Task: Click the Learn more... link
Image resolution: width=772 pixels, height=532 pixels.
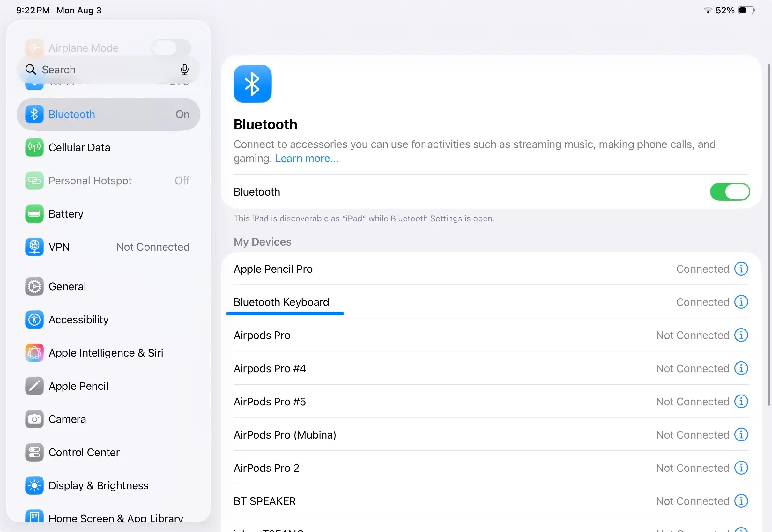Action: click(x=307, y=158)
